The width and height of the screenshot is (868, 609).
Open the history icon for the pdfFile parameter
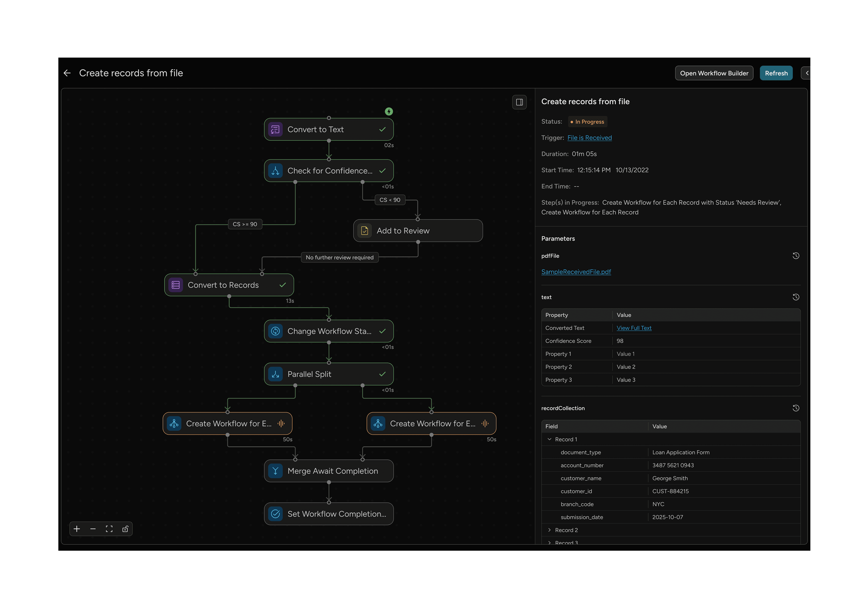pyautogui.click(x=796, y=256)
